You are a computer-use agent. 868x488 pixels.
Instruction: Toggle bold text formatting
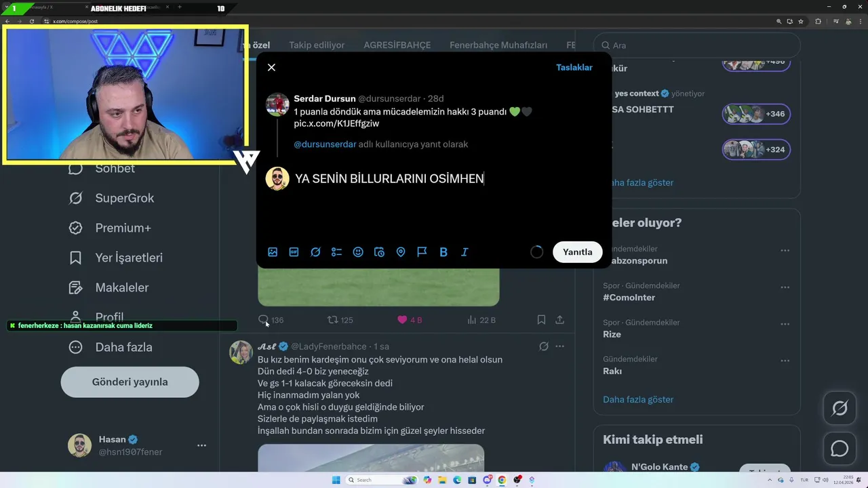(x=443, y=252)
